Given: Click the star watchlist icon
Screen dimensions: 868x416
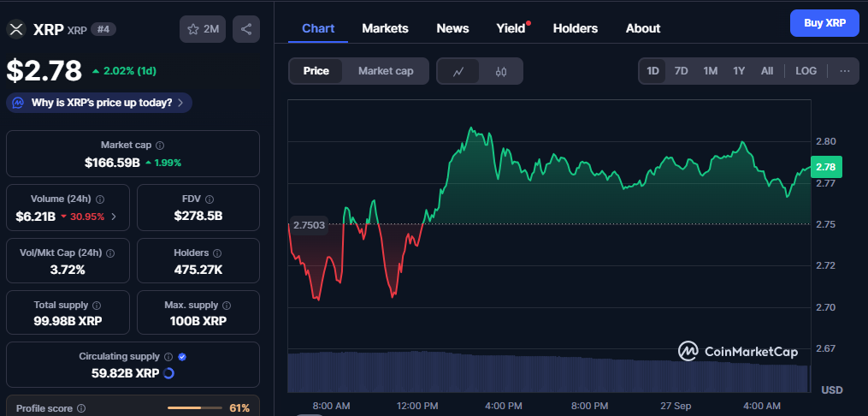Looking at the screenshot, I should point(194,29).
